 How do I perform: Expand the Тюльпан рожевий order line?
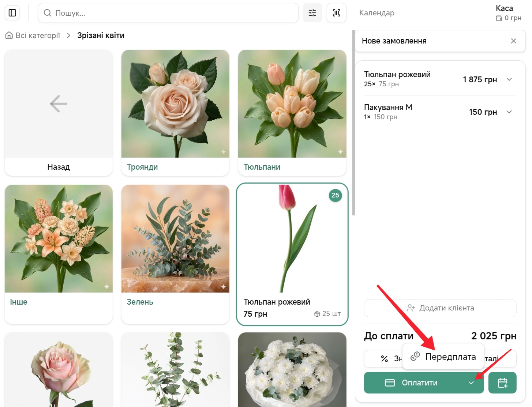tap(509, 79)
